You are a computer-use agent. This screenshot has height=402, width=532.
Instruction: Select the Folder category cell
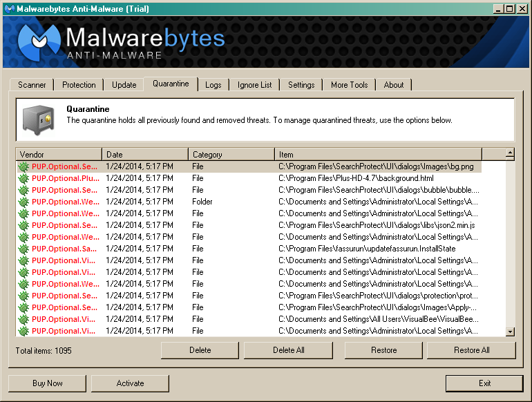202,202
